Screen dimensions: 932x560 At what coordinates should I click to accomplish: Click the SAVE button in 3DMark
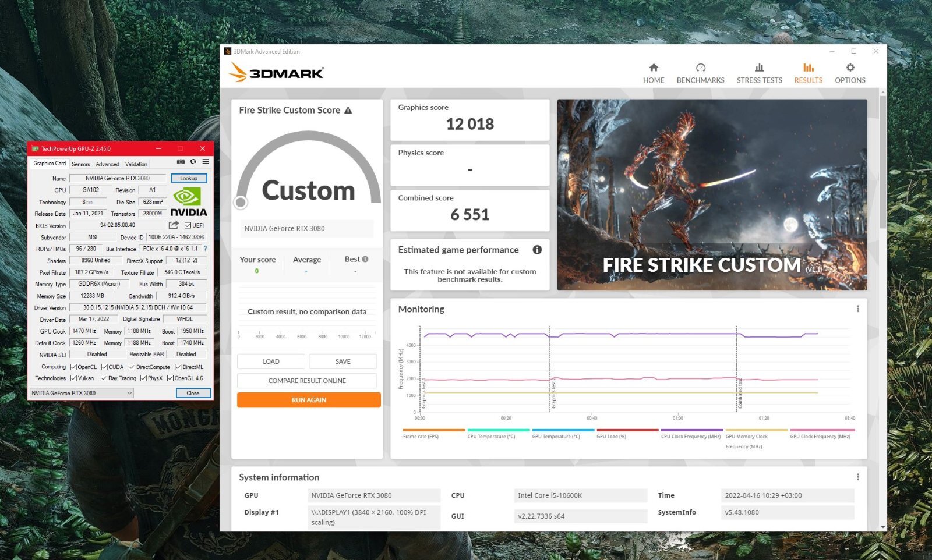(x=343, y=361)
